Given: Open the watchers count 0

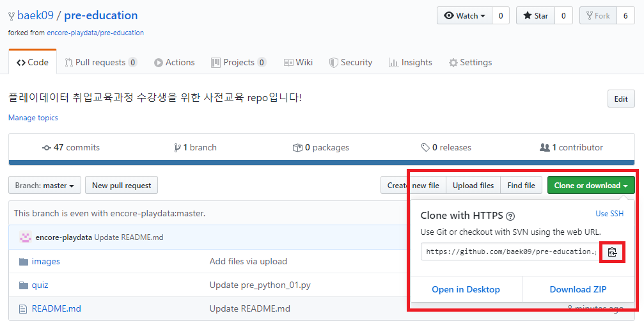Looking at the screenshot, I should pyautogui.click(x=501, y=15).
